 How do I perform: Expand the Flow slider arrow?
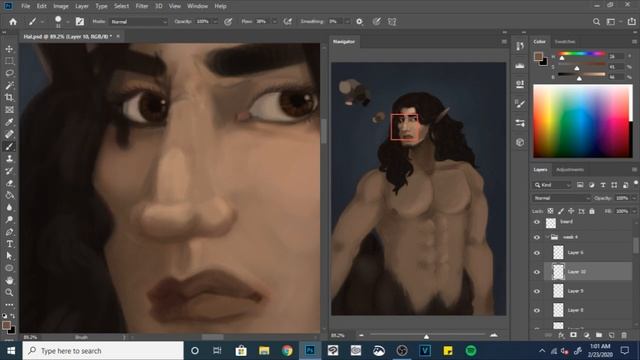click(274, 22)
